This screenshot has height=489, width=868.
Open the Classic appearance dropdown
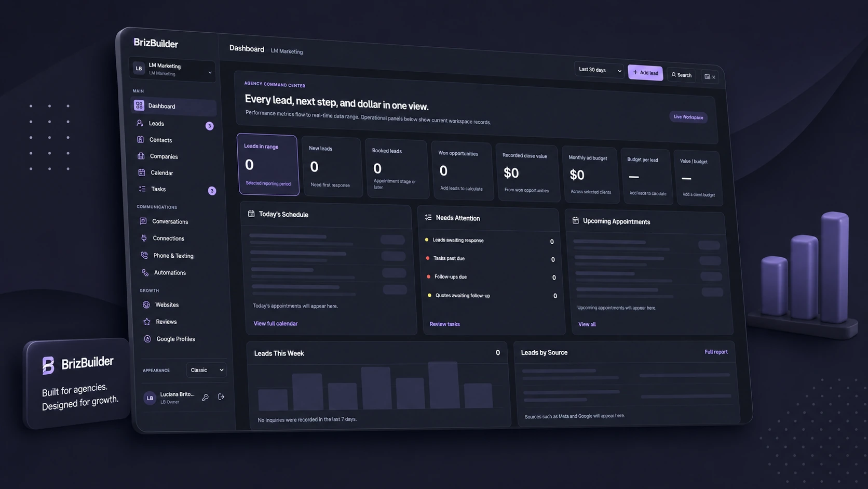point(206,370)
